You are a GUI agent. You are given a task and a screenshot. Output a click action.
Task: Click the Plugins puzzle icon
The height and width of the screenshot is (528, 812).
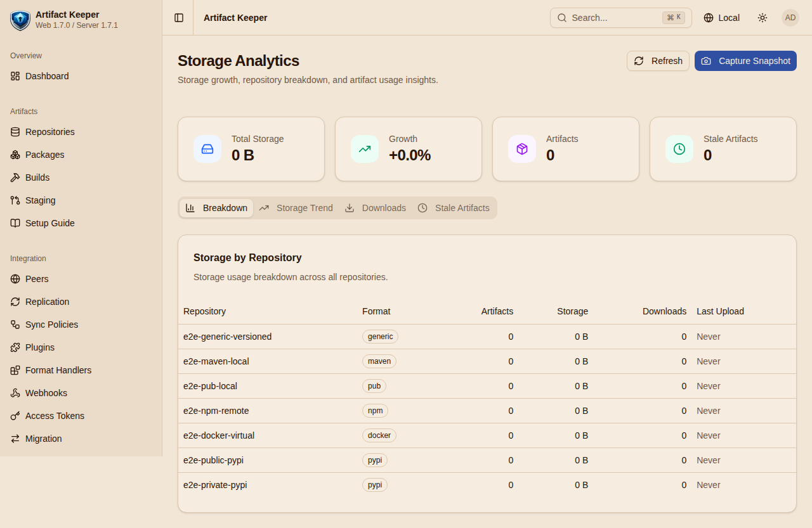pos(15,347)
